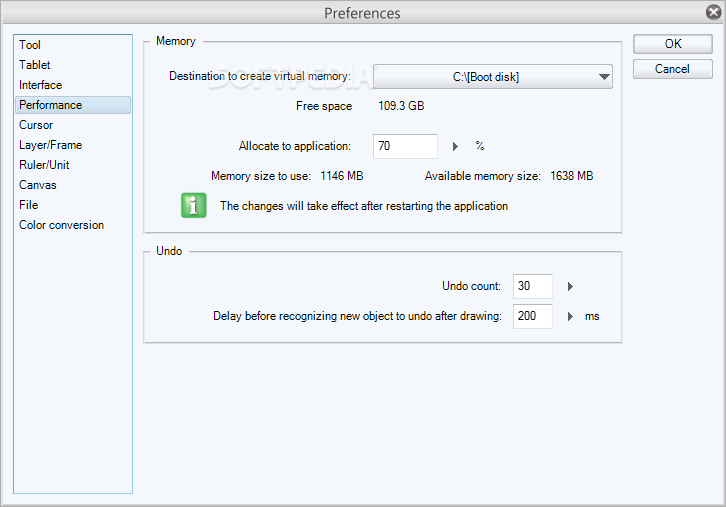Select the Performance category

[73, 105]
